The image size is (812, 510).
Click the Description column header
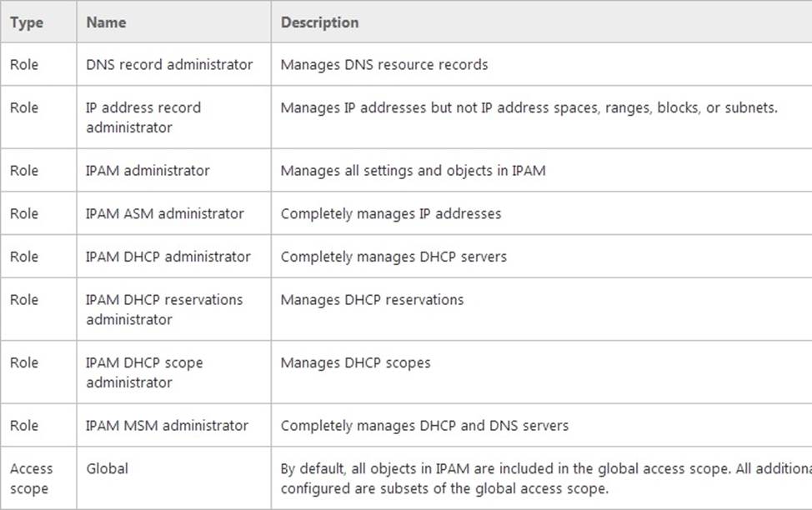[x=319, y=22]
